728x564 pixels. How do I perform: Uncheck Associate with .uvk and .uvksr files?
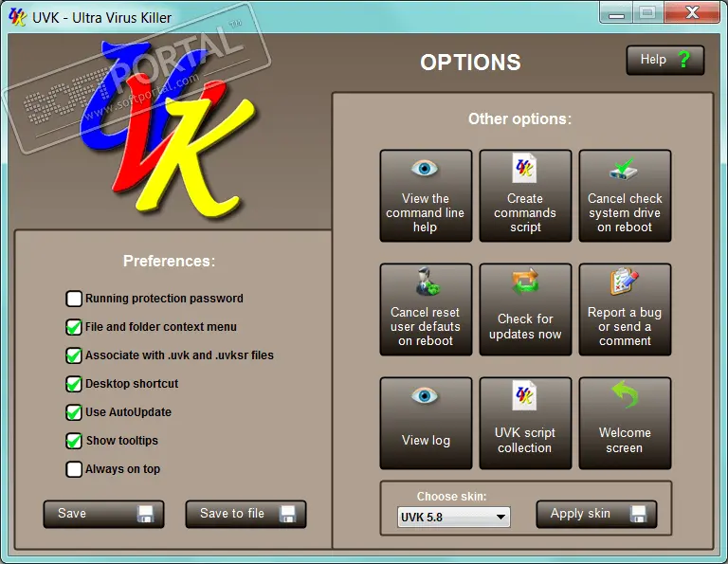click(74, 355)
